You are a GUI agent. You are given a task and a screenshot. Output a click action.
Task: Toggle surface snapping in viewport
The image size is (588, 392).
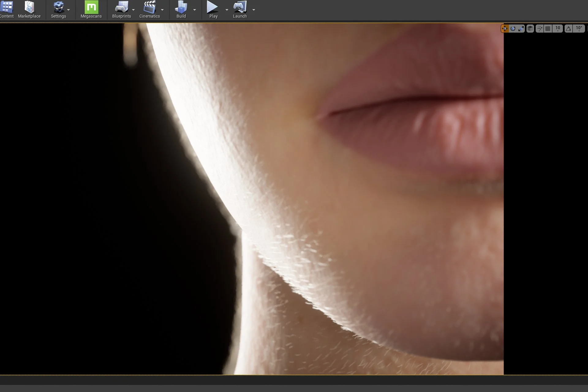click(540, 28)
